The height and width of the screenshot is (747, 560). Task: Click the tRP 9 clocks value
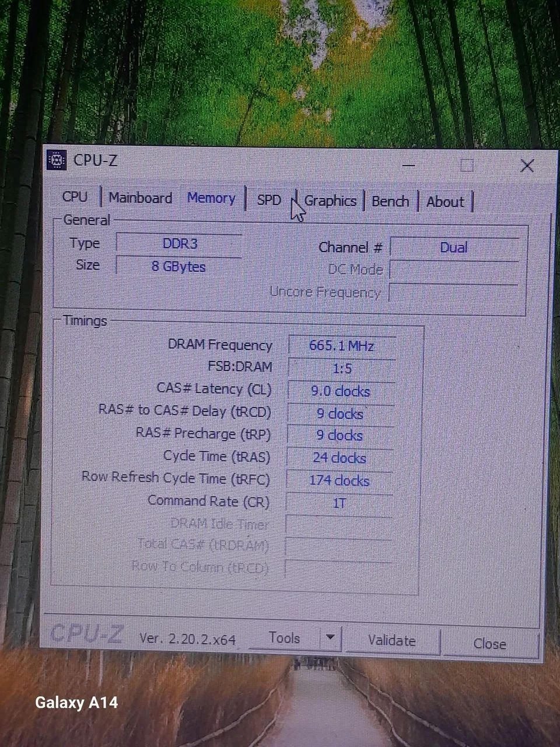pyautogui.click(x=340, y=435)
